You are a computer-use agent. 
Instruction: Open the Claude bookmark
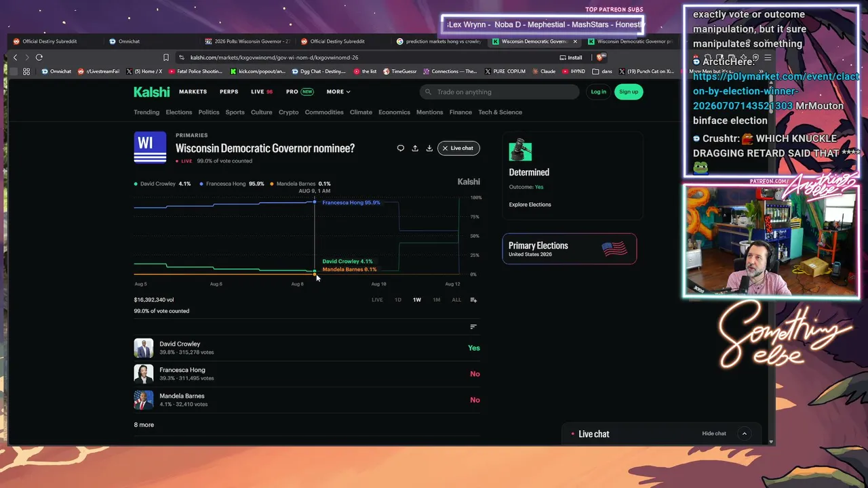pos(544,71)
